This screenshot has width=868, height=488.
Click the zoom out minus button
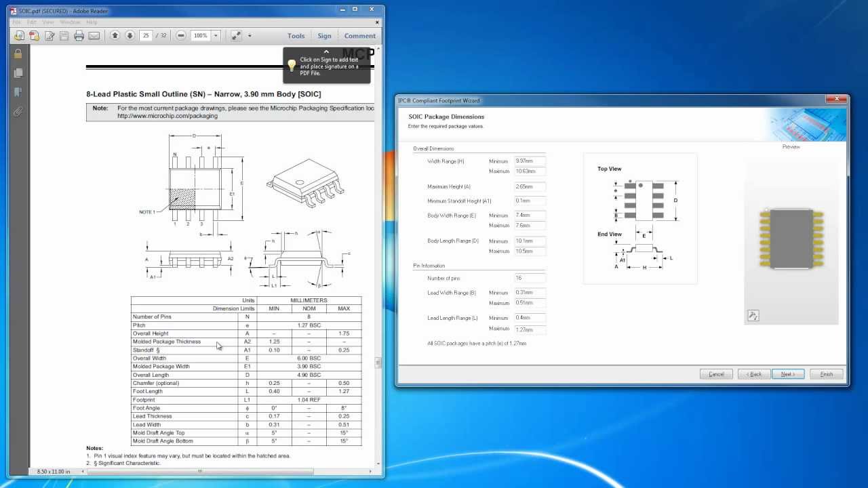coord(181,35)
